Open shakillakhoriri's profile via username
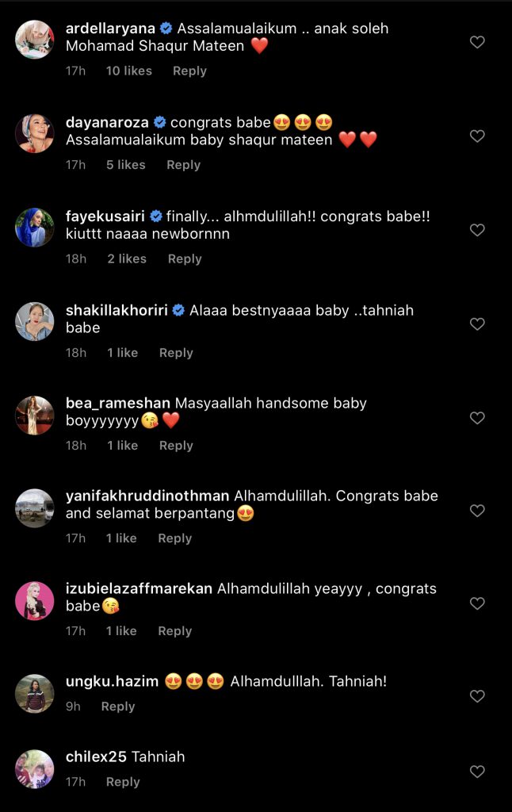The image size is (512, 812). point(117,310)
